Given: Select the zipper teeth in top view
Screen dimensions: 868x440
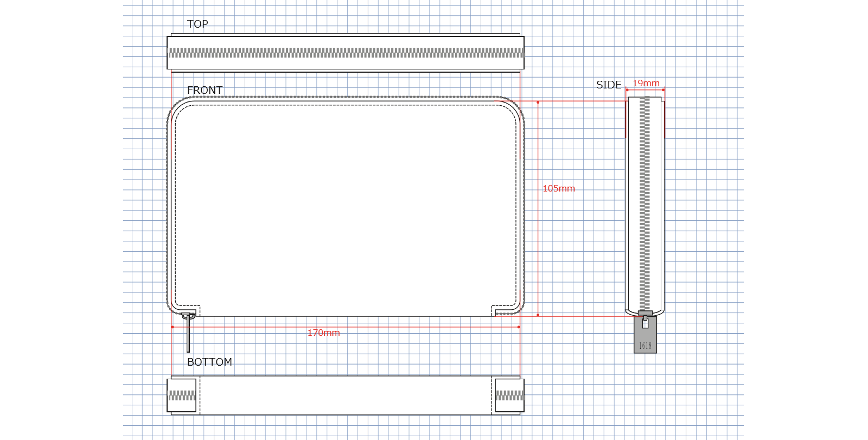Looking at the screenshot, I should 346,53.
